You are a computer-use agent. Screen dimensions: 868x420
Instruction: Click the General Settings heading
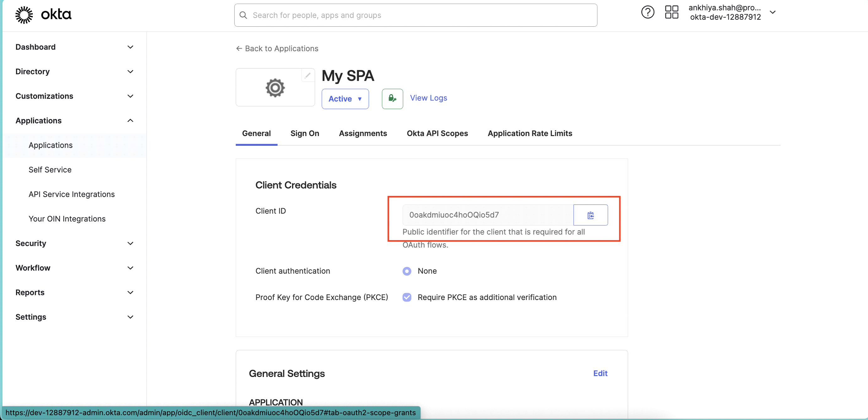286,374
